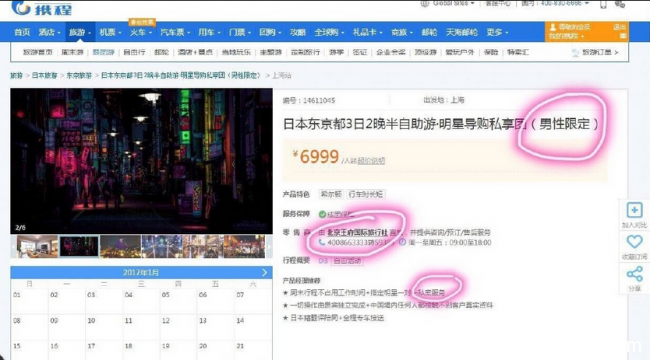
Task: Select the second neon street thumbnail
Action: [79, 246]
